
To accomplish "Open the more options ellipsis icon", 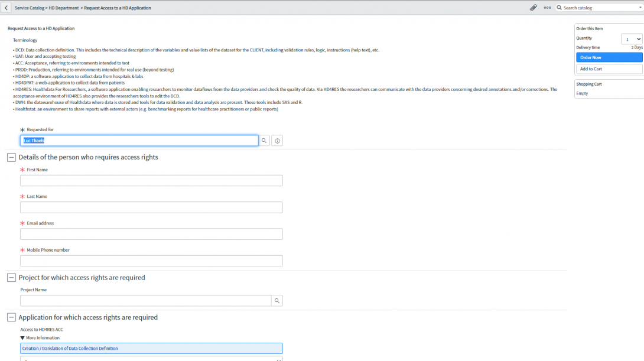I will coord(547,8).
